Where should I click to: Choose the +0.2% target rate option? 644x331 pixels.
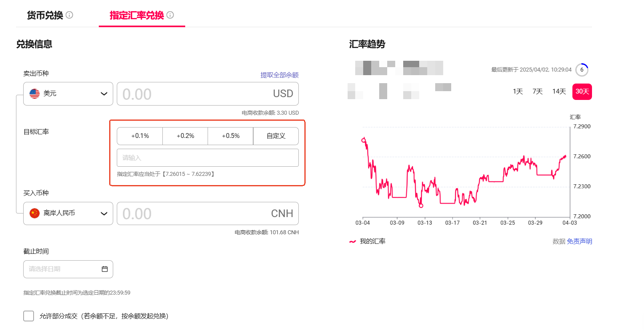pyautogui.click(x=185, y=136)
